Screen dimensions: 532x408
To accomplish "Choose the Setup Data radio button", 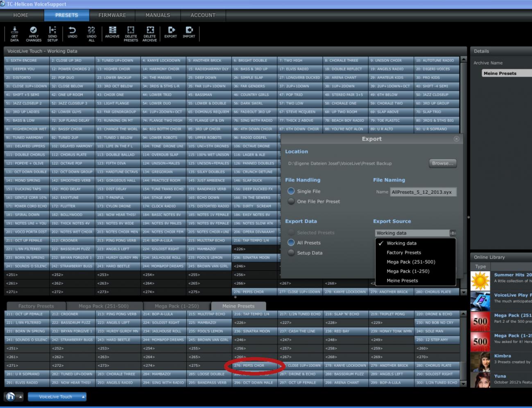I will click(x=291, y=253).
